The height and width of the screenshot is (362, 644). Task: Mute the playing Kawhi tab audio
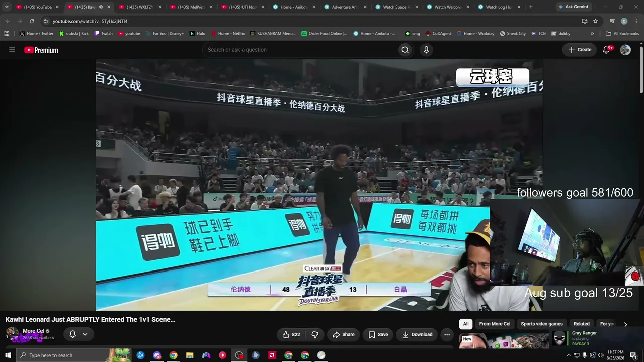click(101, 7)
